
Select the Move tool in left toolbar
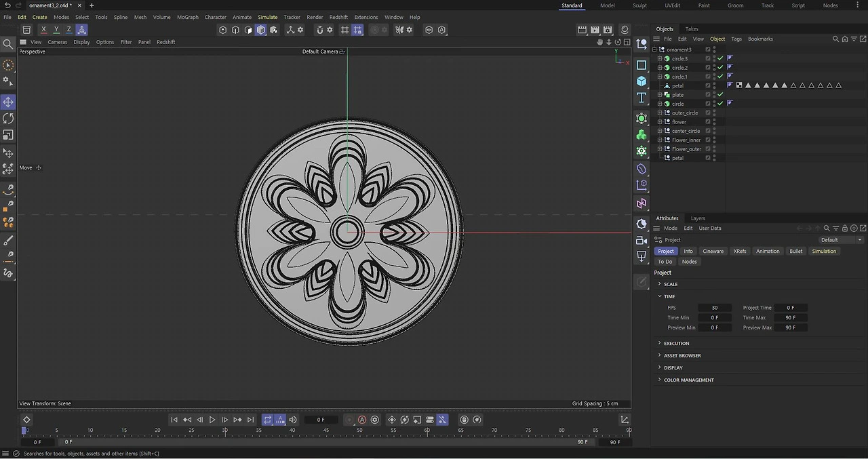click(x=8, y=102)
